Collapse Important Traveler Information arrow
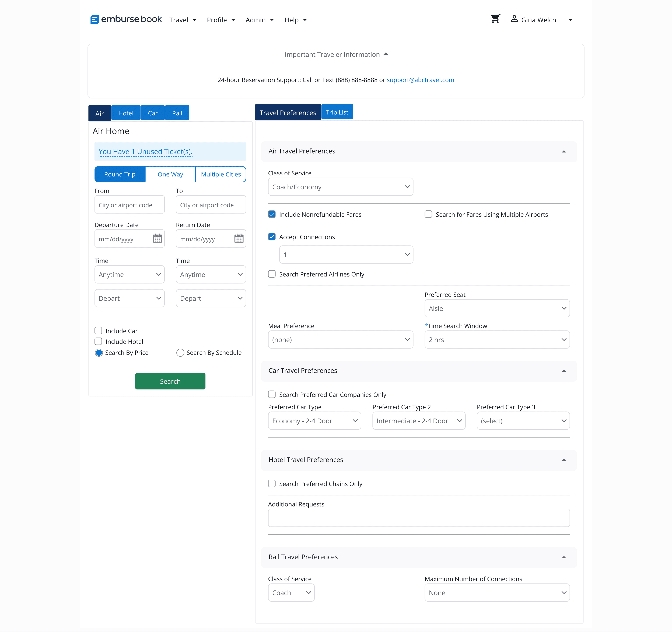 pyautogui.click(x=386, y=54)
